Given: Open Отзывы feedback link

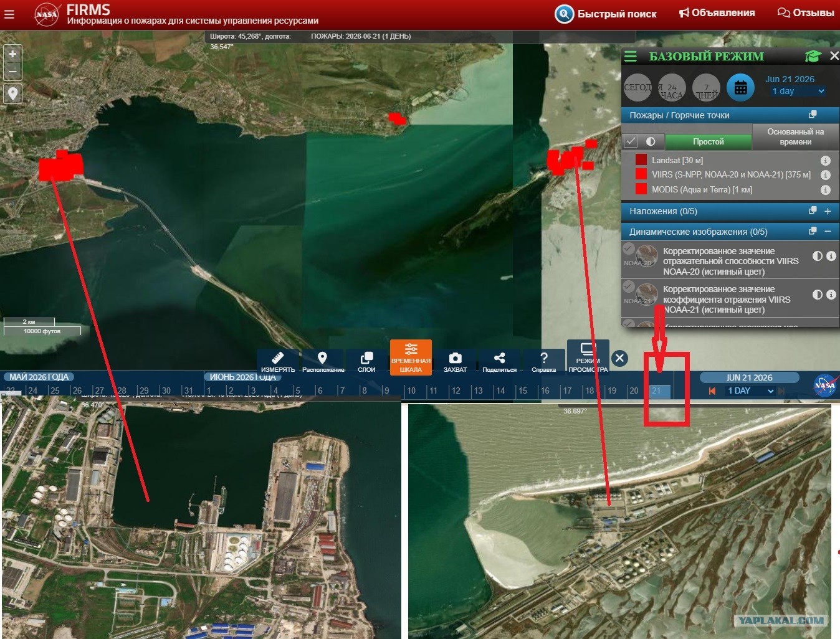Looking at the screenshot, I should (x=805, y=13).
